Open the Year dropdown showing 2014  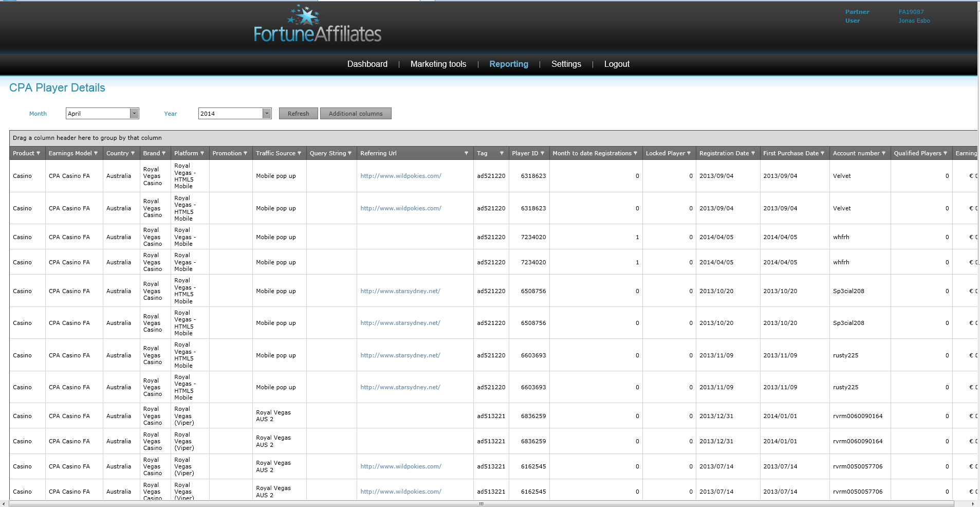(x=235, y=114)
